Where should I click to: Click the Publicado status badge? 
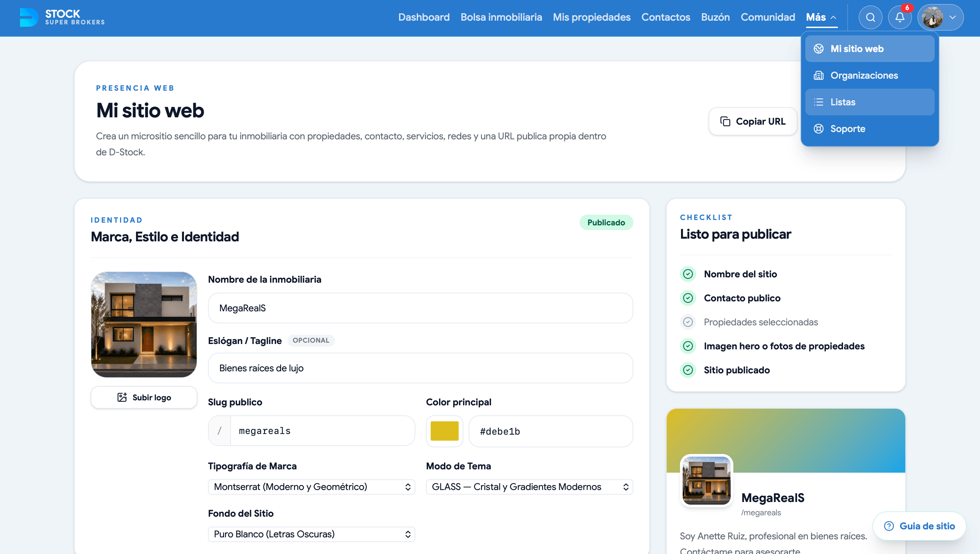click(606, 223)
